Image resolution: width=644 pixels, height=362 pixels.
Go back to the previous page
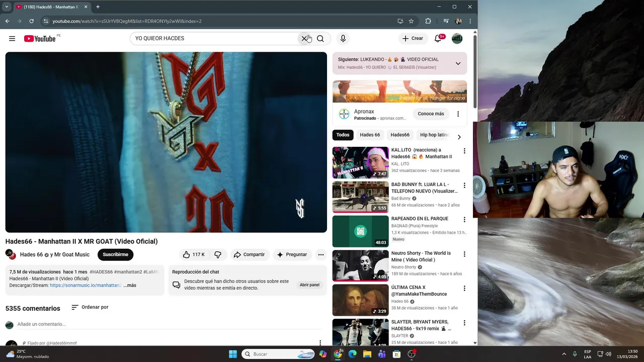7,21
